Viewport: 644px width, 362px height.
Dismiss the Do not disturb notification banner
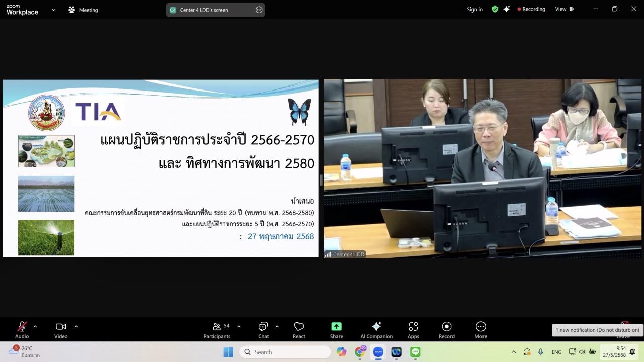click(597, 330)
